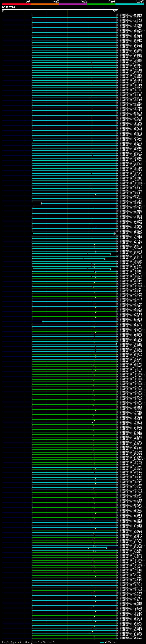Select label UniRef100_B5AAX2

point(131,605)
